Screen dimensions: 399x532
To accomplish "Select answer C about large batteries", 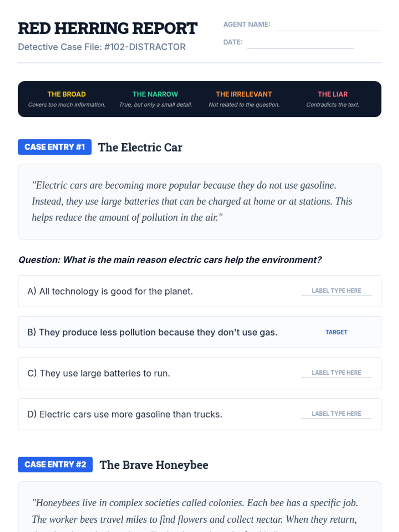I will (99, 373).
